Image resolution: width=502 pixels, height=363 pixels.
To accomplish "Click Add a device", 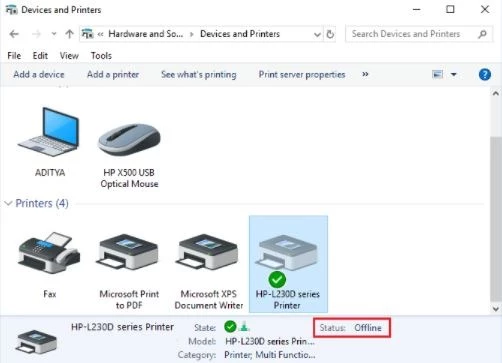I will coord(39,74).
